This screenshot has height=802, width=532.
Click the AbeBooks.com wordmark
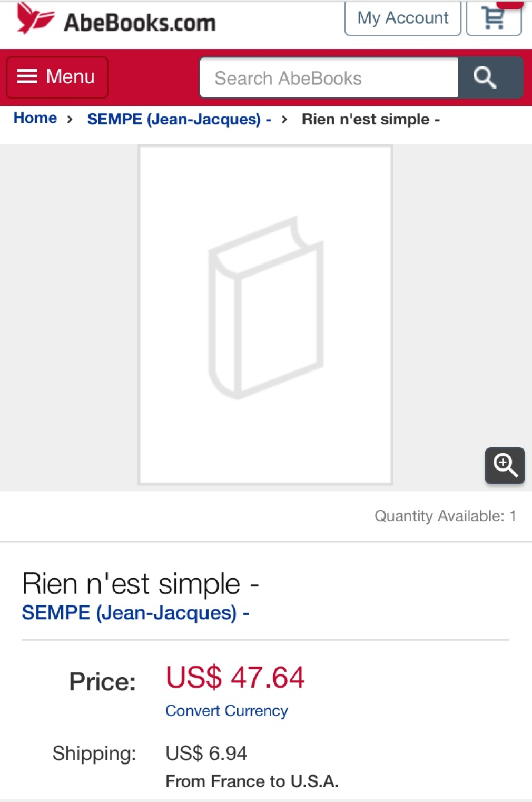pos(140,23)
